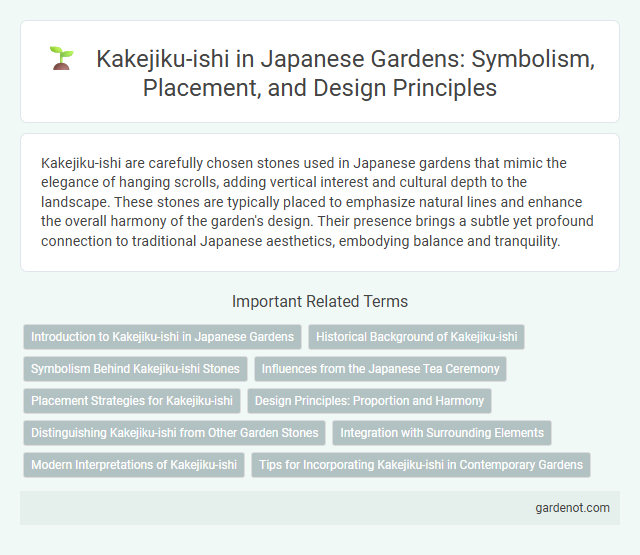This screenshot has width=640, height=555.
Task: Select 'Tips for Incorporating Kakejiku-ishi in Contemporary Gardens'
Action: pos(421,465)
